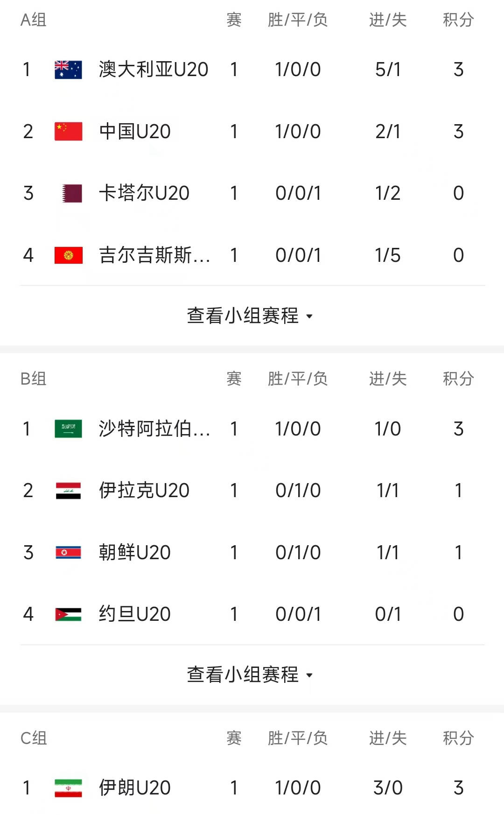The width and height of the screenshot is (504, 815).
Task: Click the Iran U20 flag icon
Action: (68, 788)
